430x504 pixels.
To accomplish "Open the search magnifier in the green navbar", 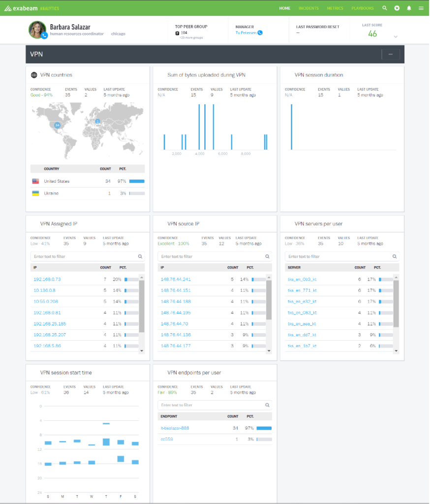I will (385, 8).
